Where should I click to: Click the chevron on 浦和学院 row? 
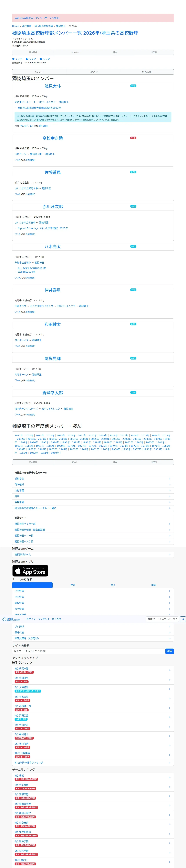point(169,478)
